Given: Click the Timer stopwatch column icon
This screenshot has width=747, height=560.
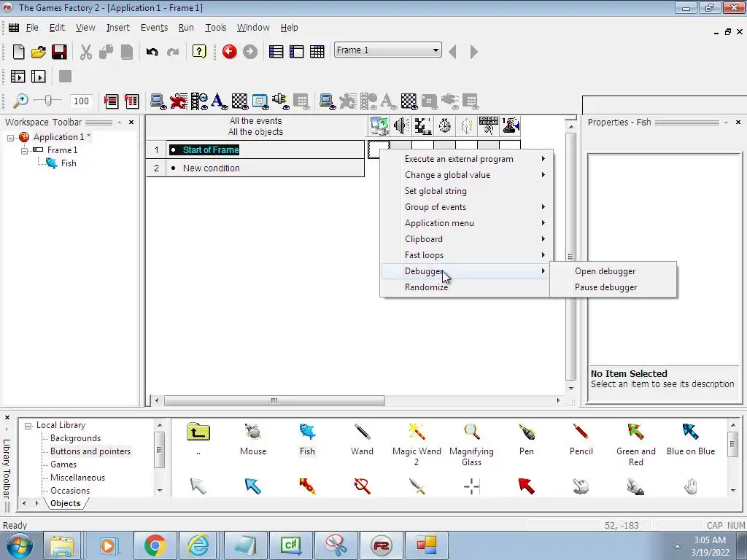Looking at the screenshot, I should (x=444, y=126).
